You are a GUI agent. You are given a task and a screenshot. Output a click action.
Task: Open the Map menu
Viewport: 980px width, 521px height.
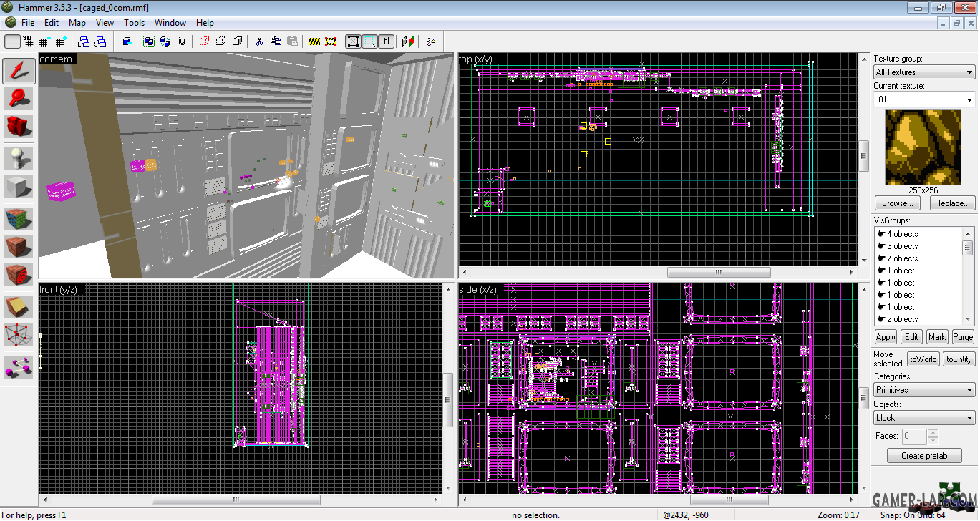(77, 23)
